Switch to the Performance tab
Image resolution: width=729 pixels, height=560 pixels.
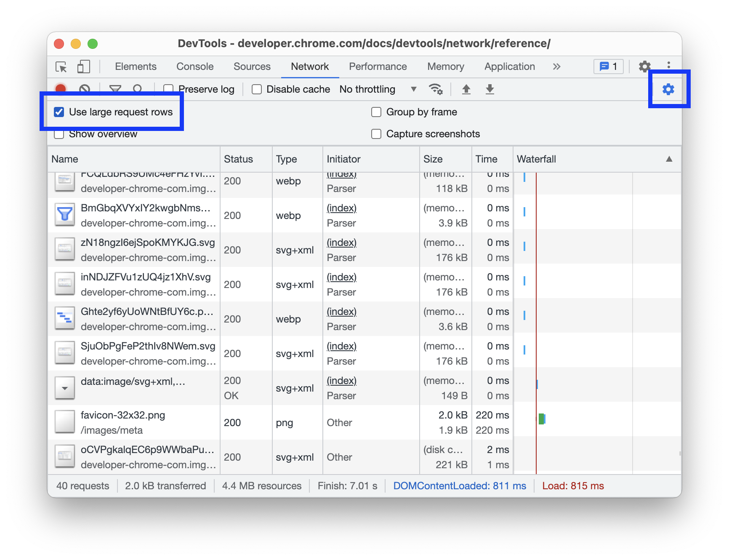click(378, 67)
